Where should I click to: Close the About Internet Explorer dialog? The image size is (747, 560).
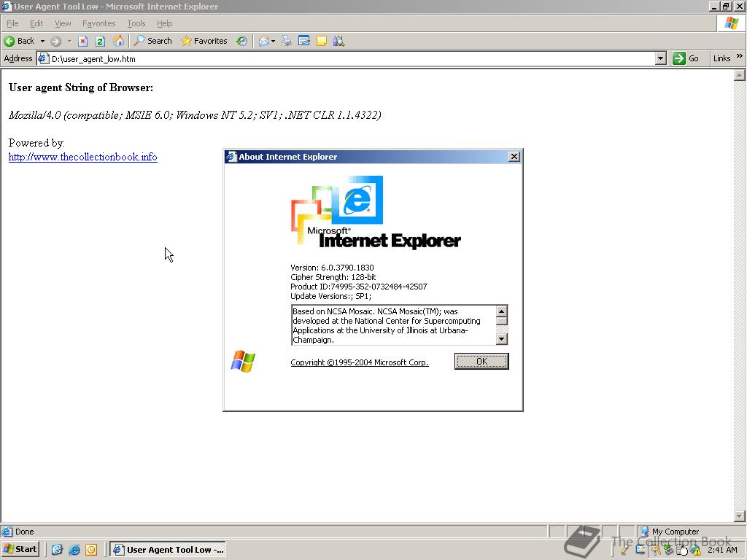tap(514, 157)
